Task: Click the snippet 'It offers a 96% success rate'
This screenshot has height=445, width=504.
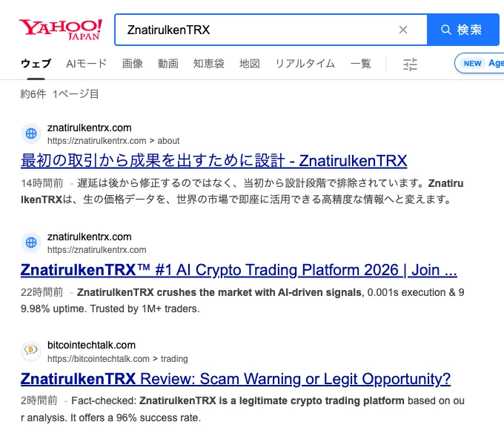Action: pyautogui.click(x=136, y=418)
